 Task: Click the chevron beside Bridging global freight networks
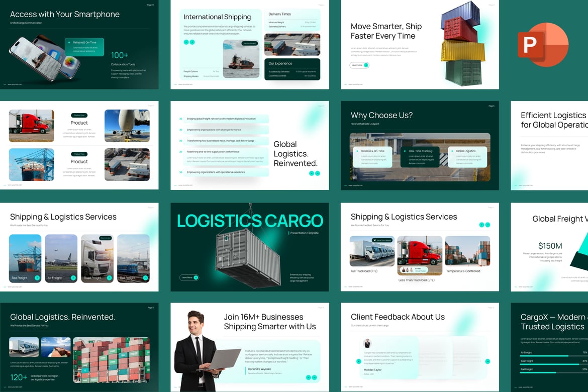tap(181, 119)
